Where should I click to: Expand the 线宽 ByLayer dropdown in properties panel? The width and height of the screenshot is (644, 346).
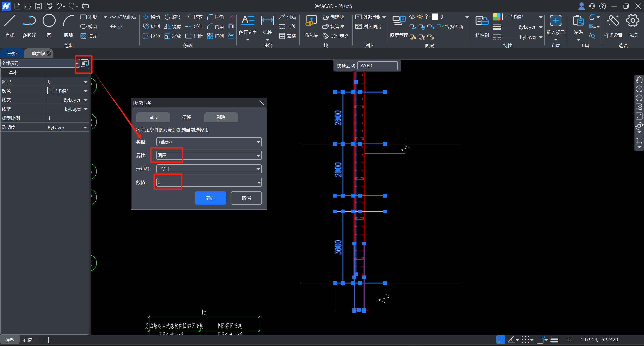click(85, 100)
